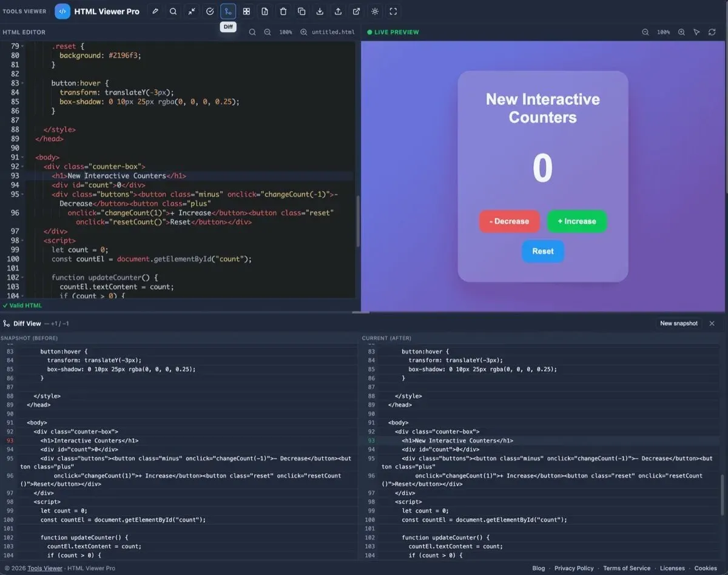
Task: Click the validate checkmark circle icon
Action: 210,12
